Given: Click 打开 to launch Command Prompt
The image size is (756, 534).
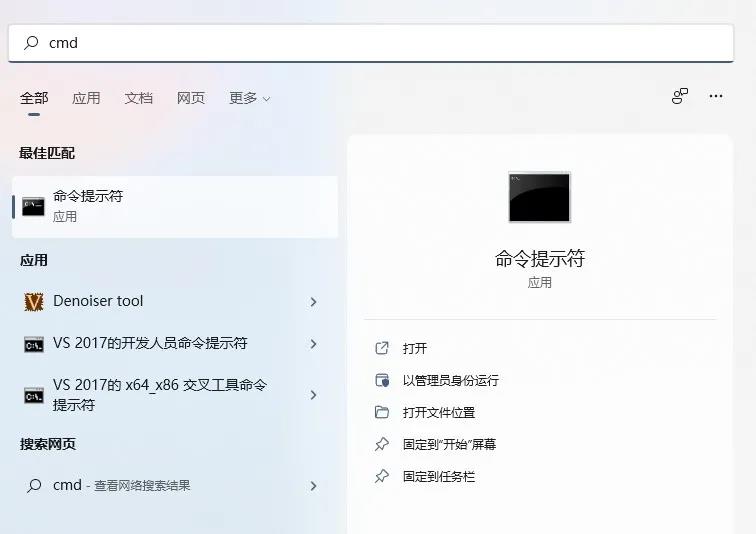Looking at the screenshot, I should tap(415, 348).
